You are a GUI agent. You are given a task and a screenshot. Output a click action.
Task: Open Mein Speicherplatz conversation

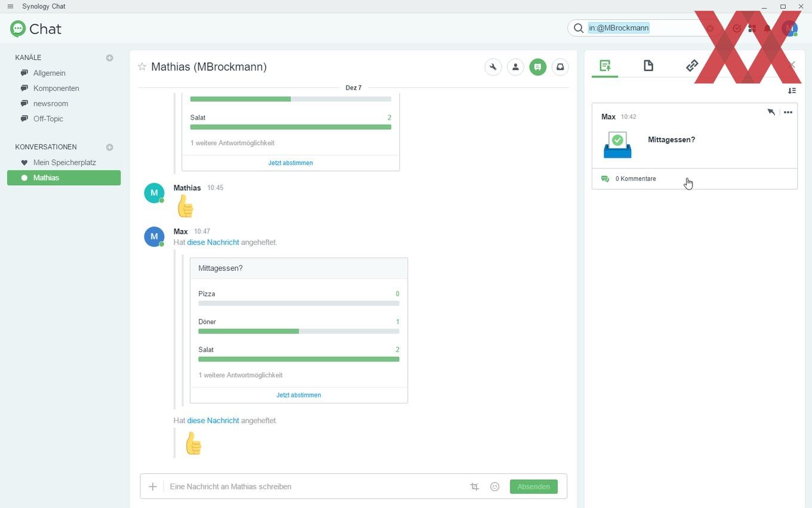64,163
